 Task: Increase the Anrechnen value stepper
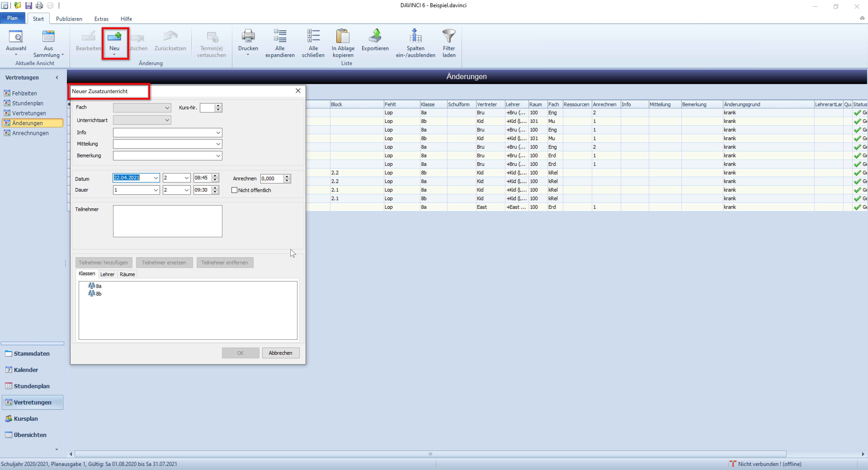click(287, 176)
